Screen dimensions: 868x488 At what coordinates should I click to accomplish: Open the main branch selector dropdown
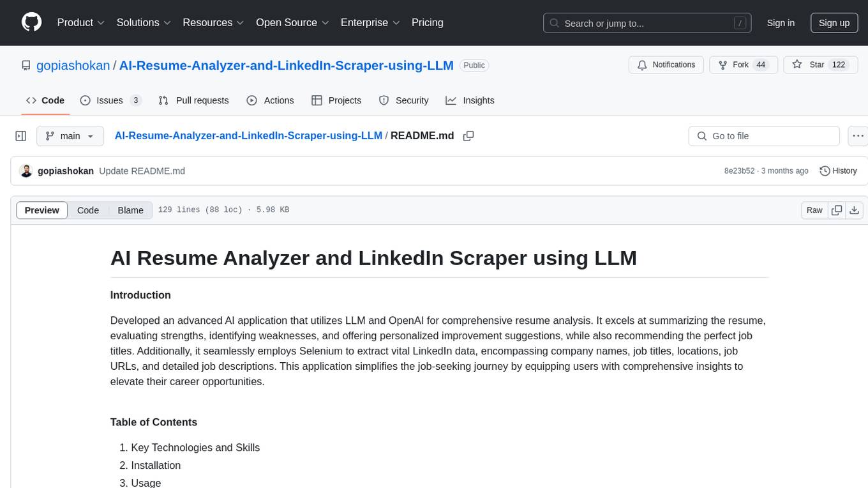click(70, 136)
